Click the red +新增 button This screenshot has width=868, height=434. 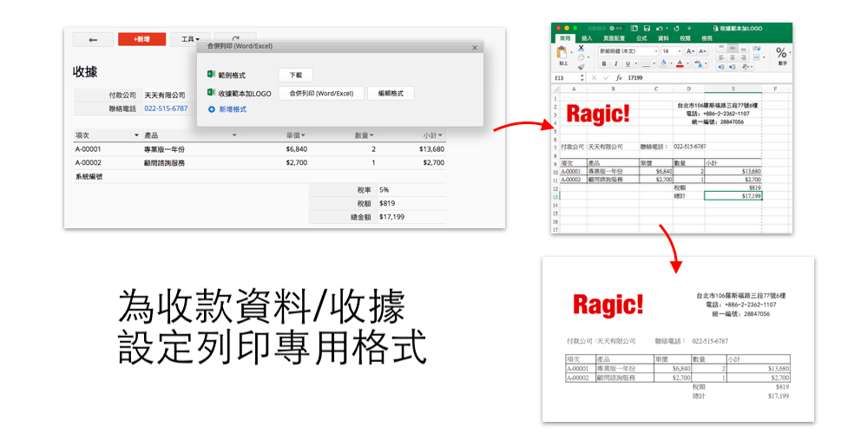pos(141,39)
